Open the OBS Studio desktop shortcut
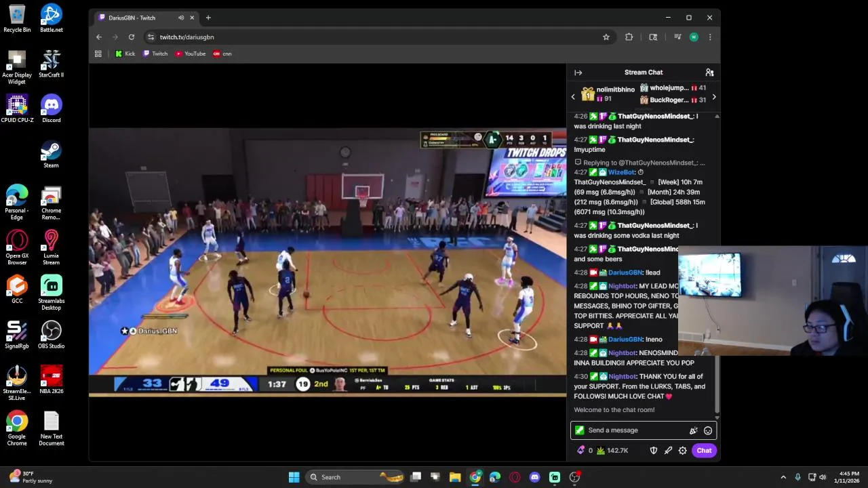 pos(52,335)
